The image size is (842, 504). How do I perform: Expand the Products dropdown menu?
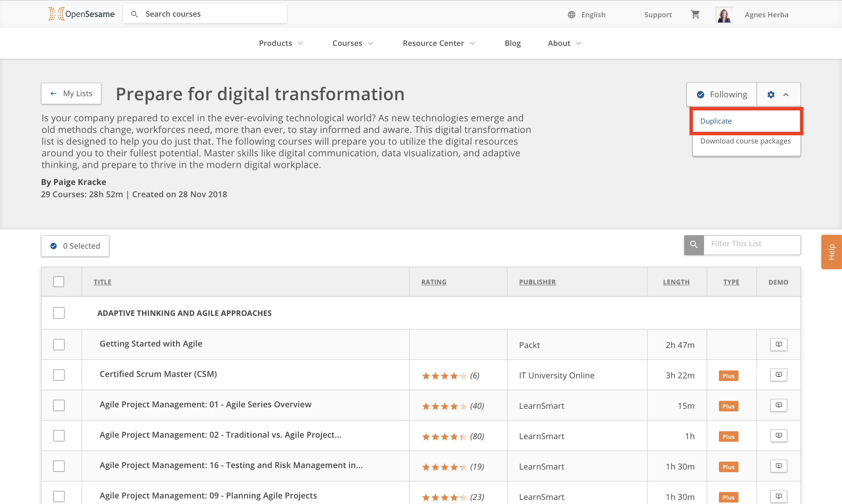(x=281, y=43)
